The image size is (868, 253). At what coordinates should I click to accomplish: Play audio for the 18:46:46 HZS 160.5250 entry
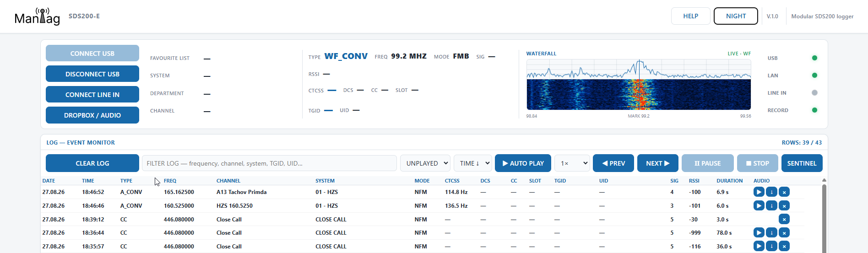pos(759,206)
